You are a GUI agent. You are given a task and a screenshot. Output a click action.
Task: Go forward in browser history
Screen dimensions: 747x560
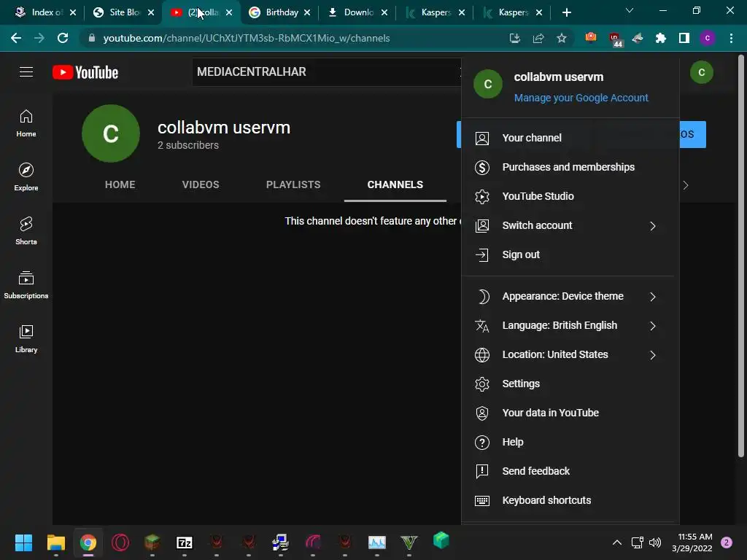(39, 38)
